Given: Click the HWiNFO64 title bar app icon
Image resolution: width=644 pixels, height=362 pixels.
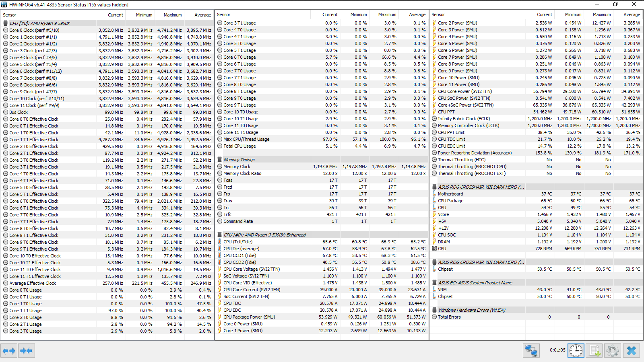Looking at the screenshot, I should [4, 4].
